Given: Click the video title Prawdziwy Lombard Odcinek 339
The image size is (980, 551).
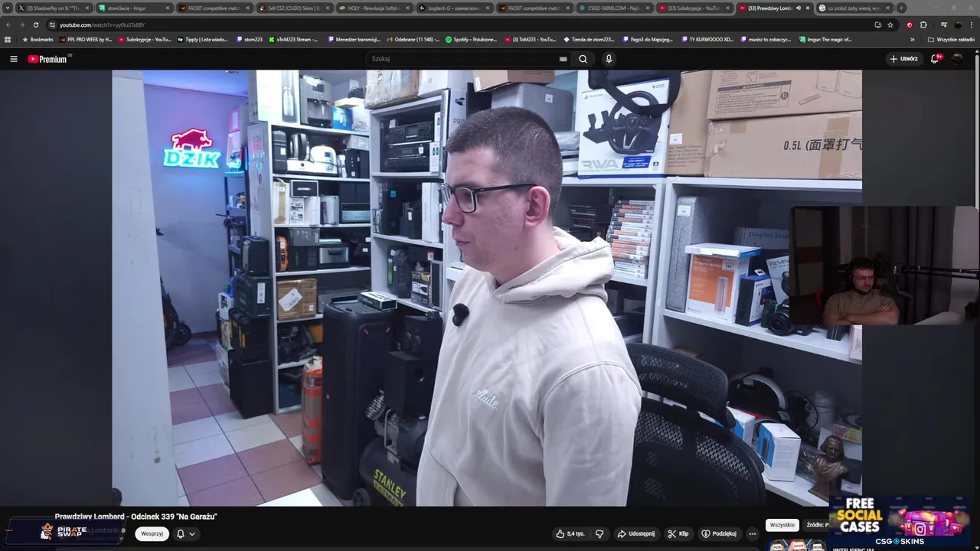Looking at the screenshot, I should coord(136,517).
